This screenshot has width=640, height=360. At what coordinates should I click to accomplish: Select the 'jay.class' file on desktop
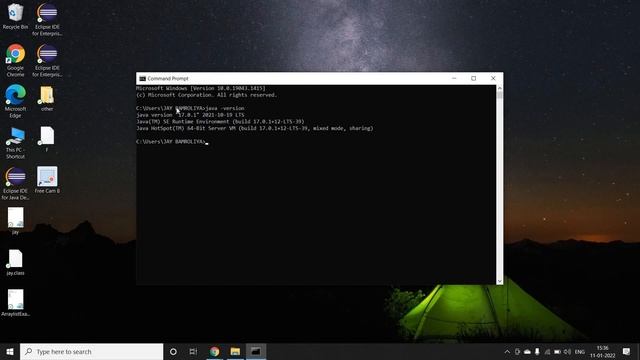(15, 262)
